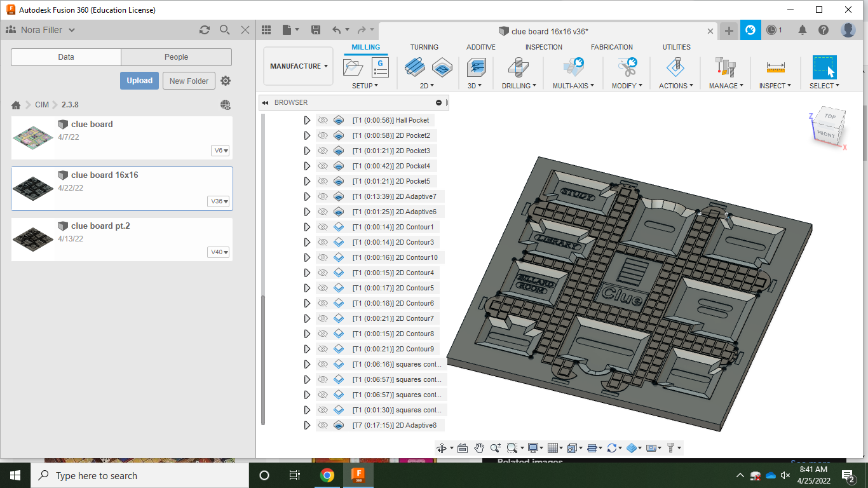This screenshot has height=488, width=868.
Task: Hide the 2D Contour9 toolpath
Action: coord(323,349)
